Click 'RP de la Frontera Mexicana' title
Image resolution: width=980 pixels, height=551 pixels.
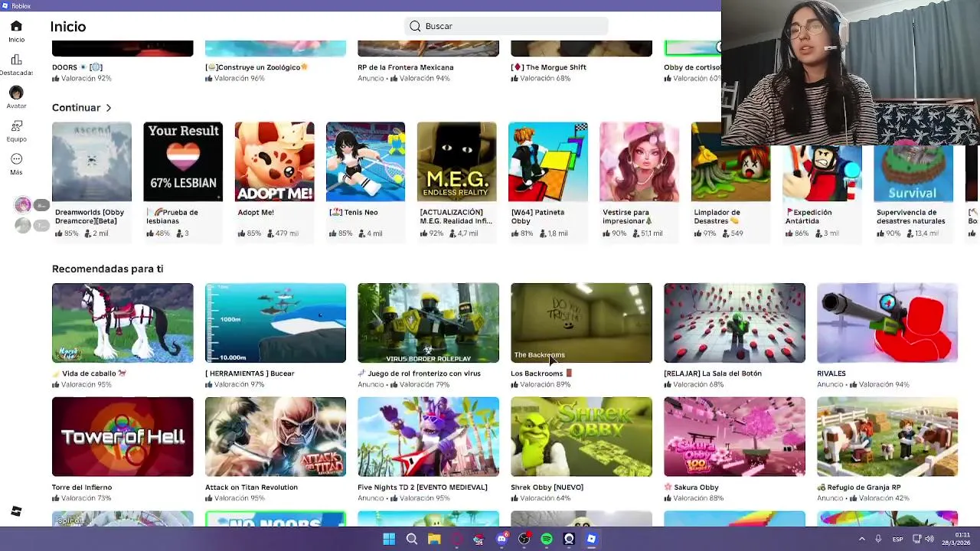(406, 67)
